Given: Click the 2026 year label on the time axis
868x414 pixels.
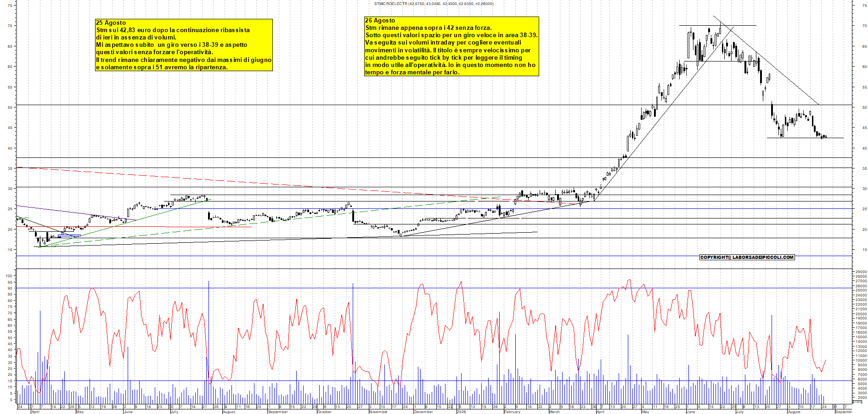Looking at the screenshot, I should click(461, 412).
